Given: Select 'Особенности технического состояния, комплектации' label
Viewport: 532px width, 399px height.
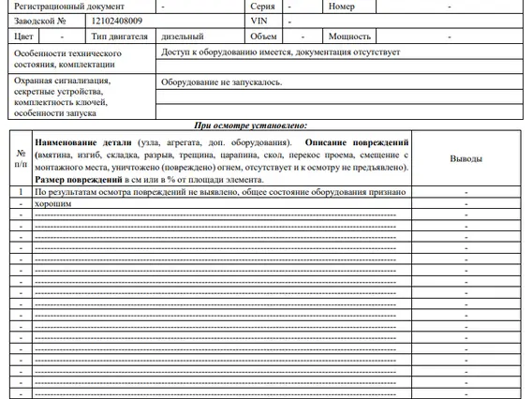Looking at the screenshot, I should [67, 59].
